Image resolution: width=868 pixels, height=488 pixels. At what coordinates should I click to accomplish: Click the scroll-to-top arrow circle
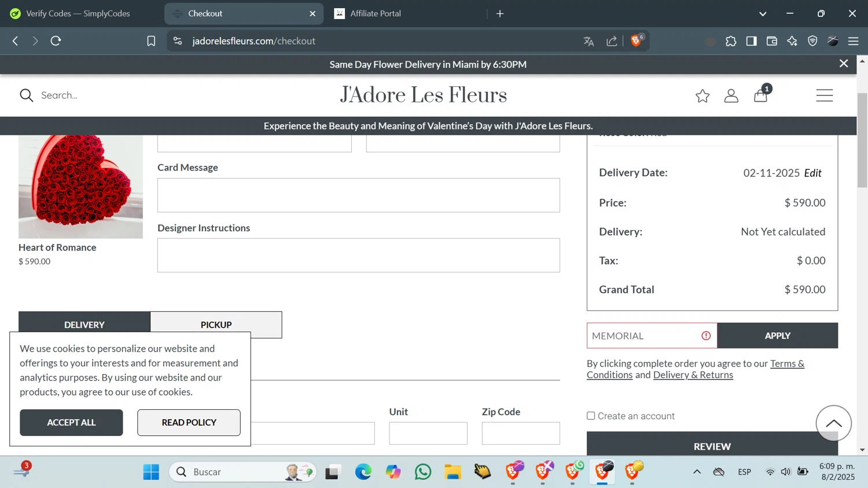[834, 423]
